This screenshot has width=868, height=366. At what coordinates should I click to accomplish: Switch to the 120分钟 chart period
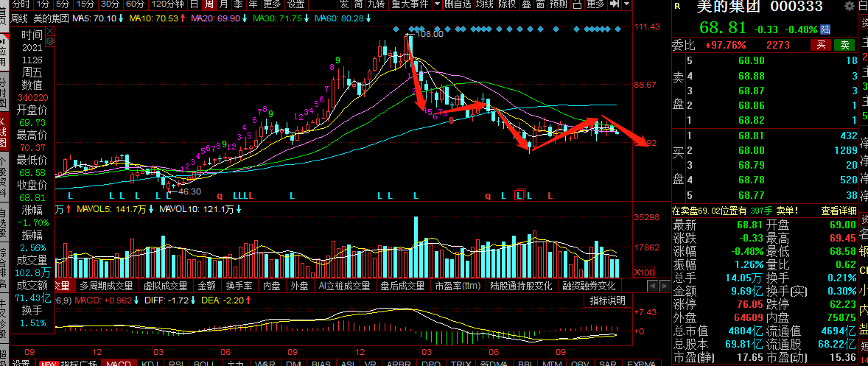pos(167,4)
